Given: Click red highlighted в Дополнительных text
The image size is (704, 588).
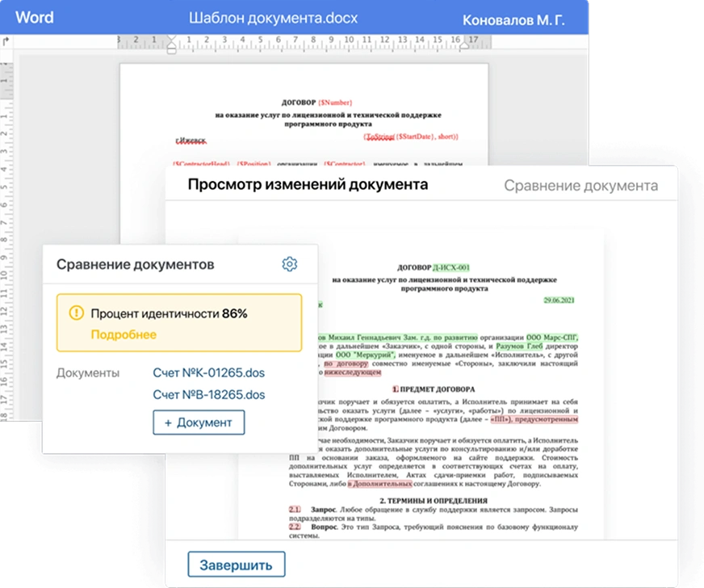Looking at the screenshot, I should 379,484.
